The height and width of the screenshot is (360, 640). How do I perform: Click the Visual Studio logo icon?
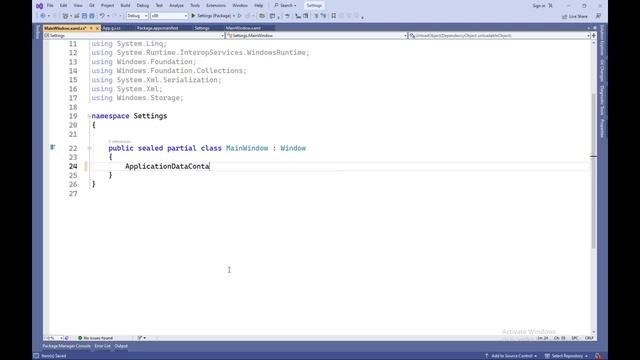tap(39, 6)
